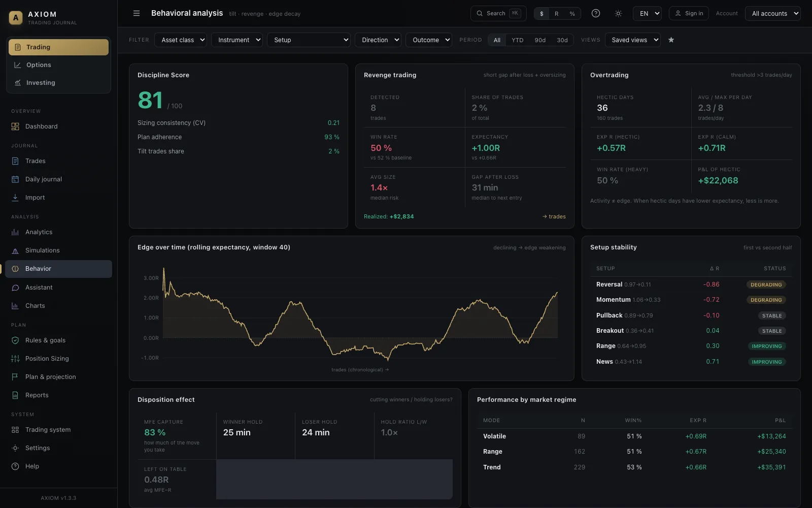Click the Help circle icon in sidebar
The width and height of the screenshot is (812, 508).
[15, 466]
